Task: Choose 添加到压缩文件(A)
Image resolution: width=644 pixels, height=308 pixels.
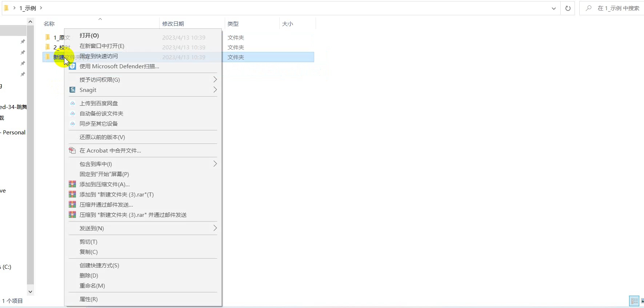Action: pyautogui.click(x=143, y=185)
